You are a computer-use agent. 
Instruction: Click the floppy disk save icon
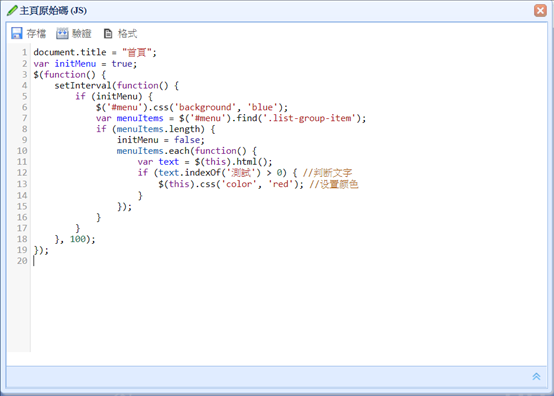17,33
